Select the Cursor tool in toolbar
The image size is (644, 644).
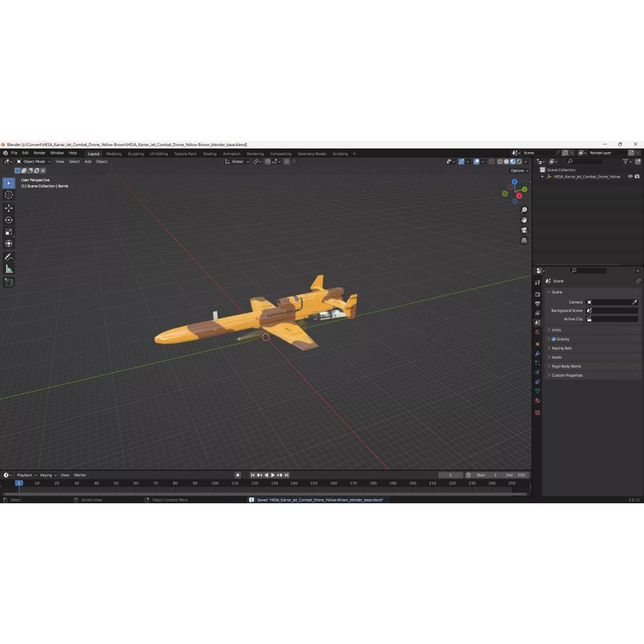click(x=8, y=195)
